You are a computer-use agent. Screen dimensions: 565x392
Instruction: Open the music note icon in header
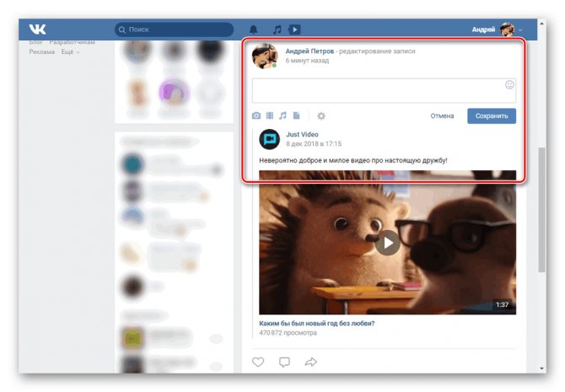pos(277,30)
